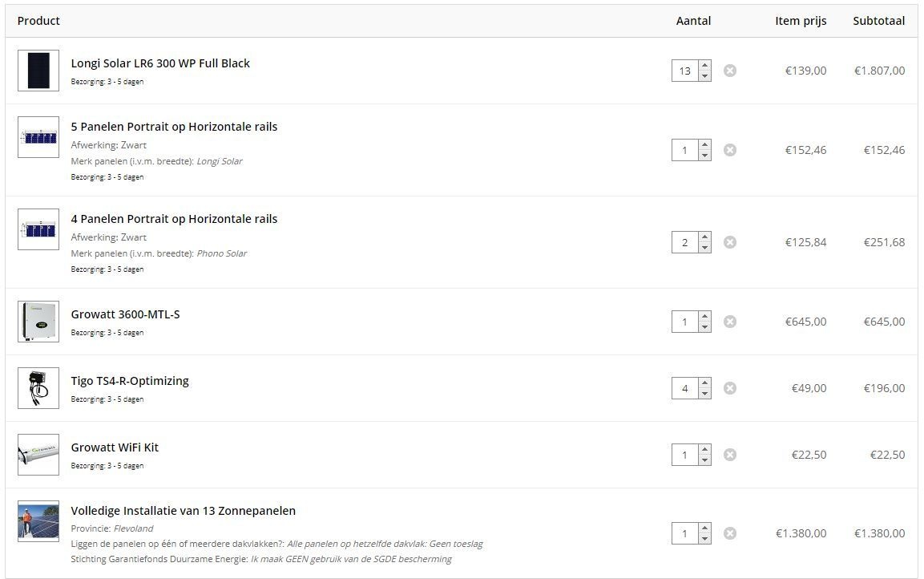The image size is (924, 579).
Task: Click quantity field for Volledige Installatie
Action: click(684, 533)
